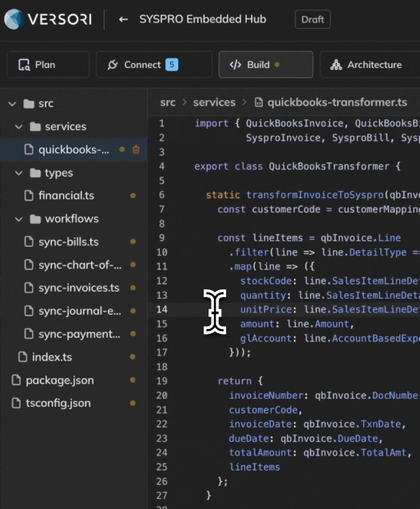Click lineItems declaration on line 9

click(x=277, y=238)
